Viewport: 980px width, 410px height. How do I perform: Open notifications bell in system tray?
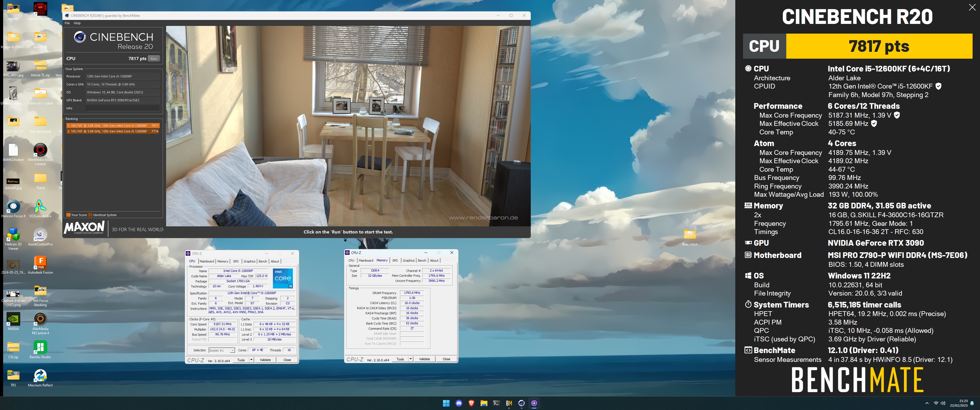point(972,403)
